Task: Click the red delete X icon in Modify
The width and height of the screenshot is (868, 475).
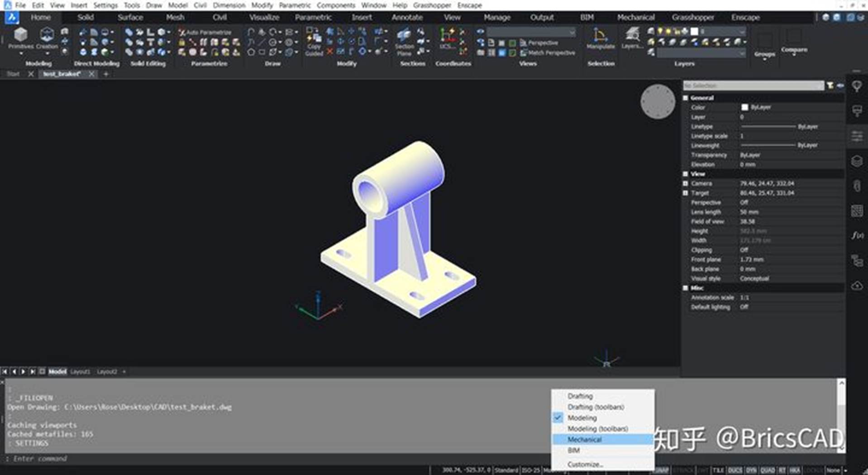Action: point(330,52)
